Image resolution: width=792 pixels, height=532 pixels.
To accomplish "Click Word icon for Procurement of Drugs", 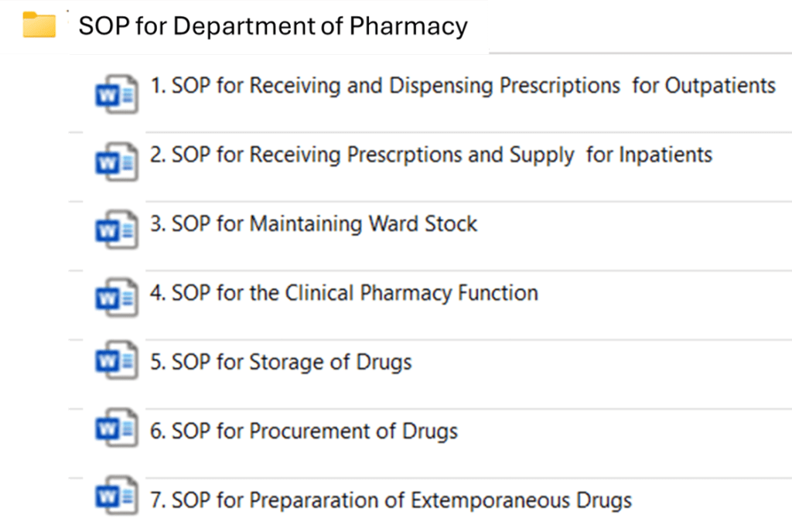I will (116, 431).
